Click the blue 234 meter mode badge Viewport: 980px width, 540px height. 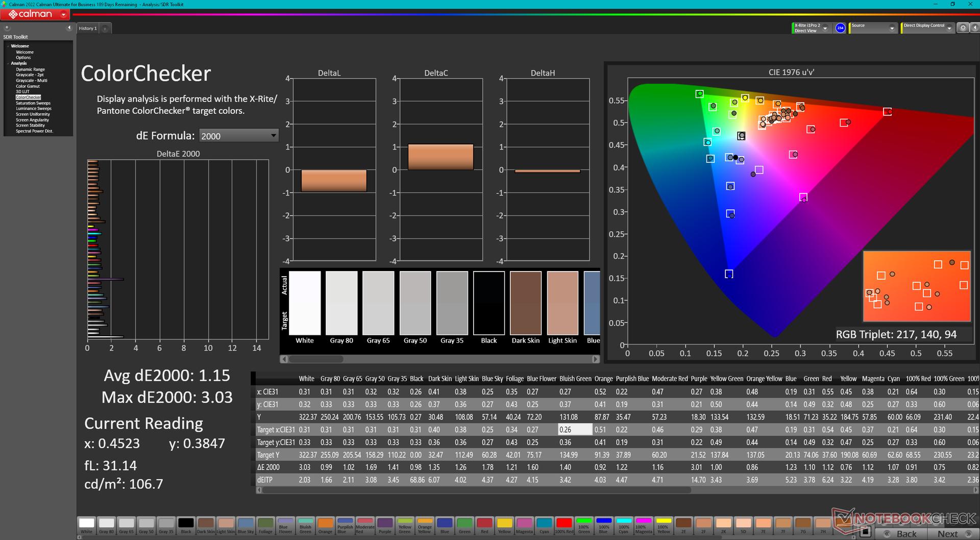click(x=840, y=28)
